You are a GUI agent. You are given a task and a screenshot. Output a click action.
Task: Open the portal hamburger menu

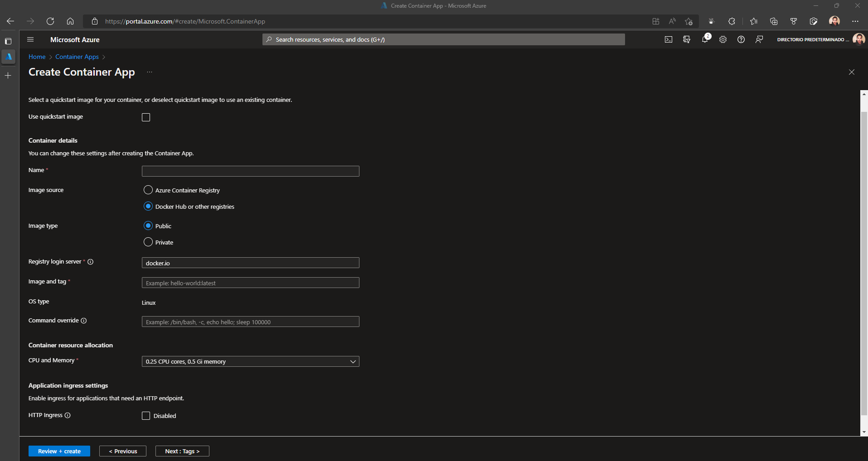click(30, 39)
